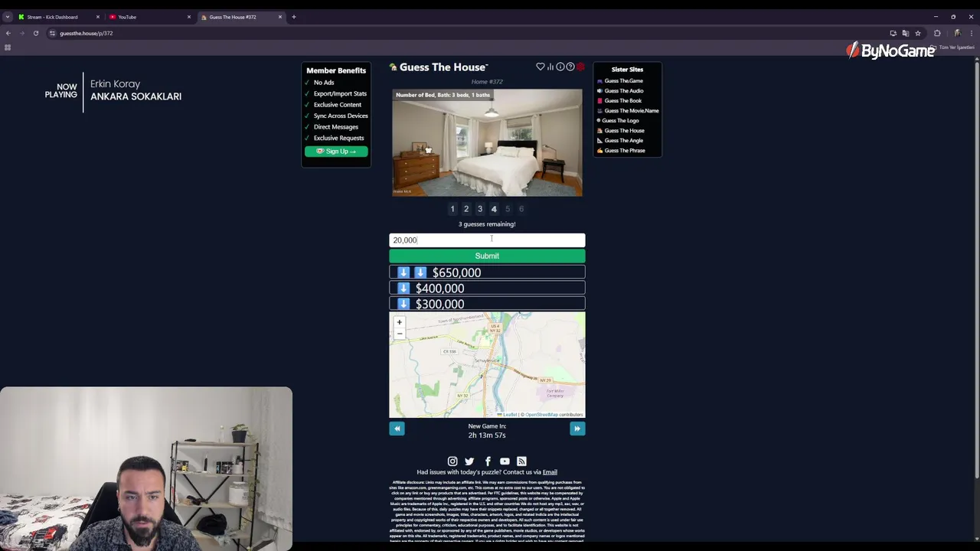Click the Sign Up button

click(x=336, y=152)
